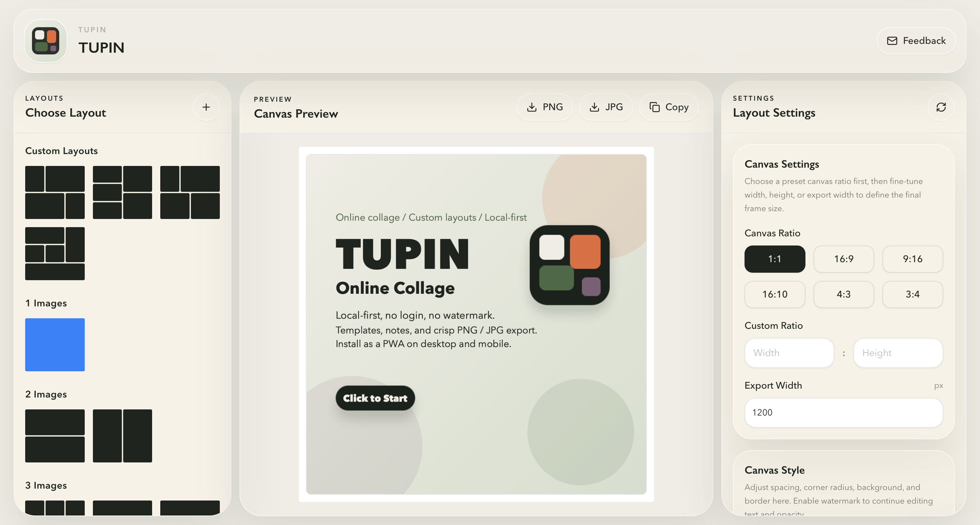Image resolution: width=980 pixels, height=525 pixels.
Task: Select the 4:3 canvas ratio
Action: click(x=844, y=294)
